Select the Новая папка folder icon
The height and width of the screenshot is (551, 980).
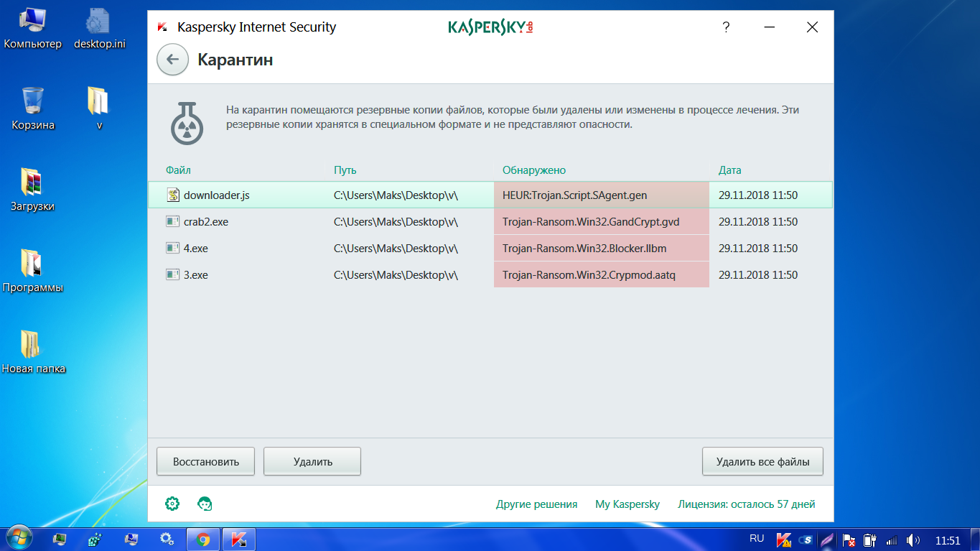point(33,353)
